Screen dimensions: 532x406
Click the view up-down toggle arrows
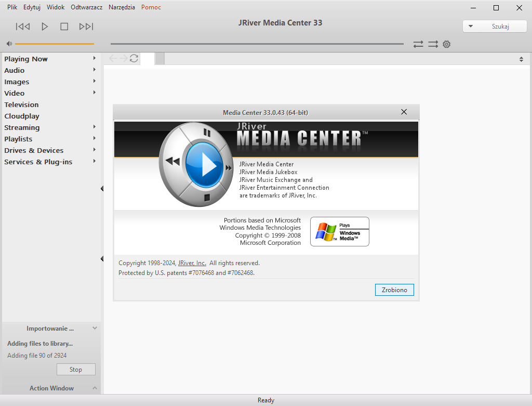[x=521, y=59]
